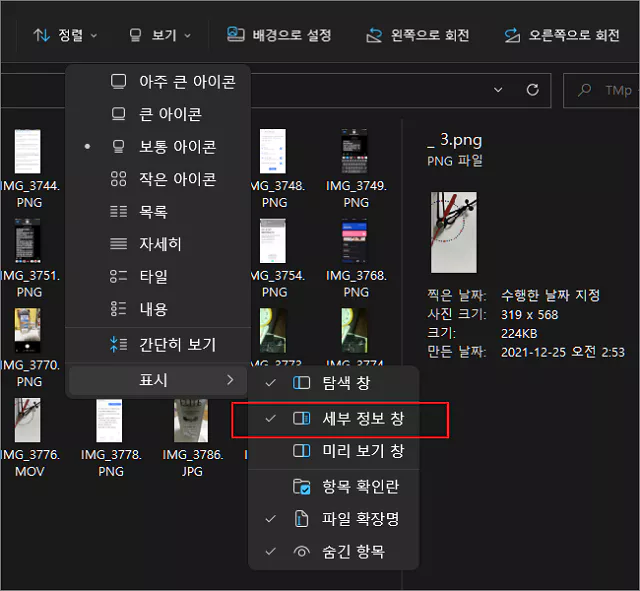Select 아주 큰 아이콘 view option
This screenshot has height=591, width=640.
[x=158, y=82]
